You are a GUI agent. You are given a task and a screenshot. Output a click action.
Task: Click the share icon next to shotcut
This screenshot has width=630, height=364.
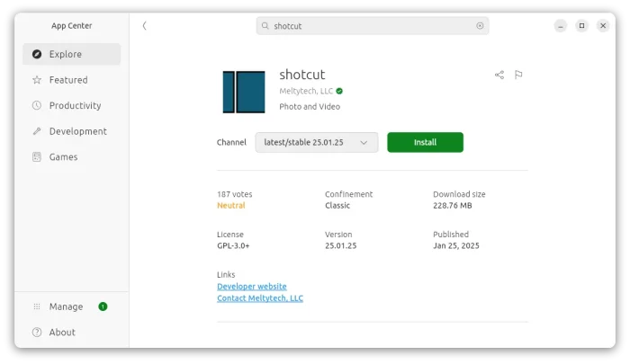coord(499,75)
